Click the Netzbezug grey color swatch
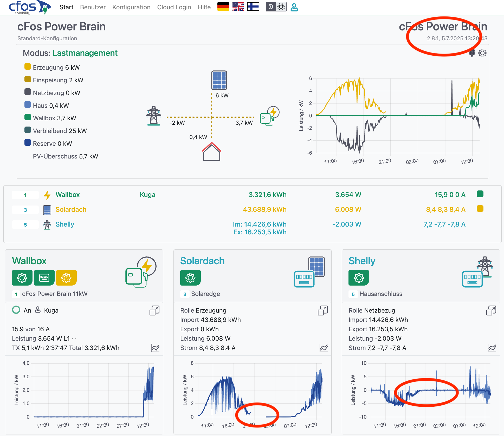Image resolution: width=504 pixels, height=436 pixels. tap(28, 92)
